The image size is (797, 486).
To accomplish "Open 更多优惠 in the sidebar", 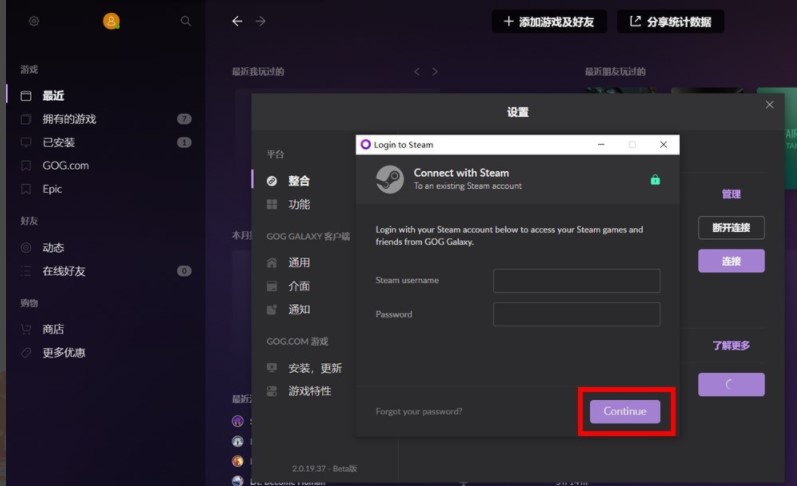I will [64, 353].
